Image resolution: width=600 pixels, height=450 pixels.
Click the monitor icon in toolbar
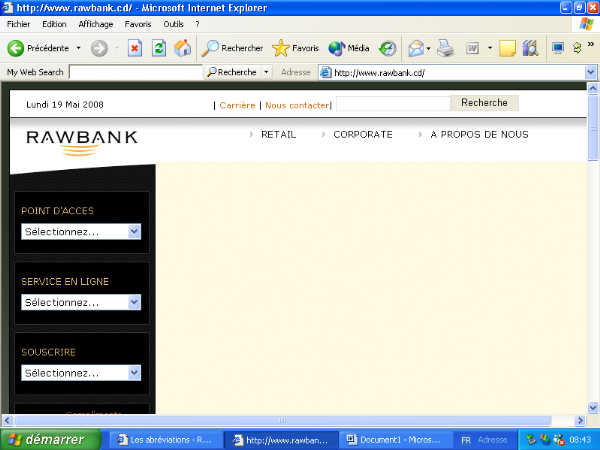(x=558, y=48)
